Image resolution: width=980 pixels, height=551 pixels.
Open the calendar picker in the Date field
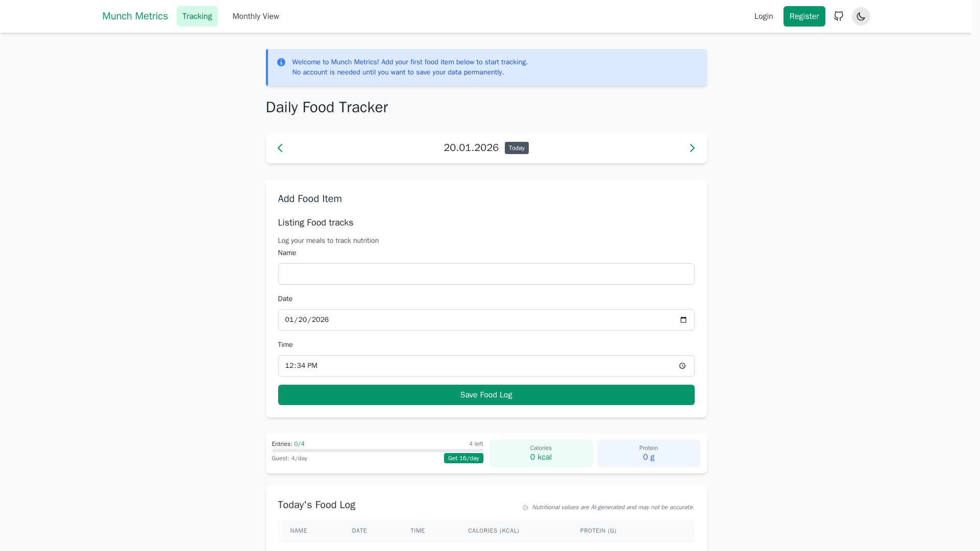coord(684,320)
